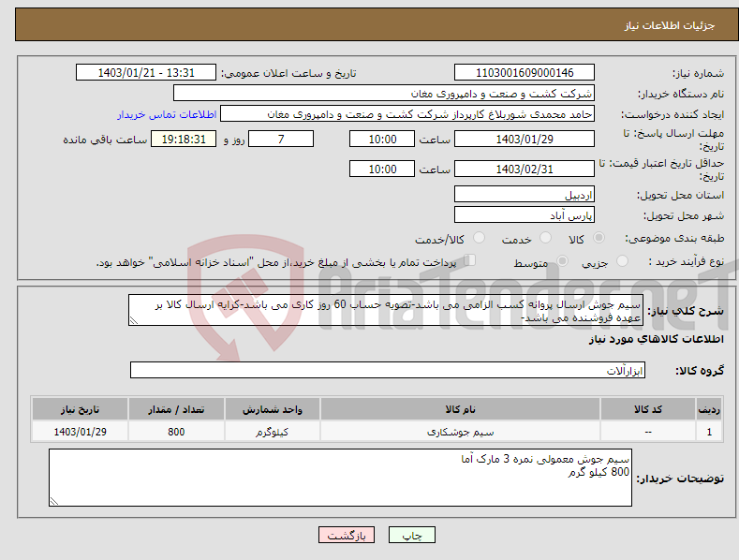The height and width of the screenshot is (560, 739).
Task: Click the ردیف column header
Action: 709,409
